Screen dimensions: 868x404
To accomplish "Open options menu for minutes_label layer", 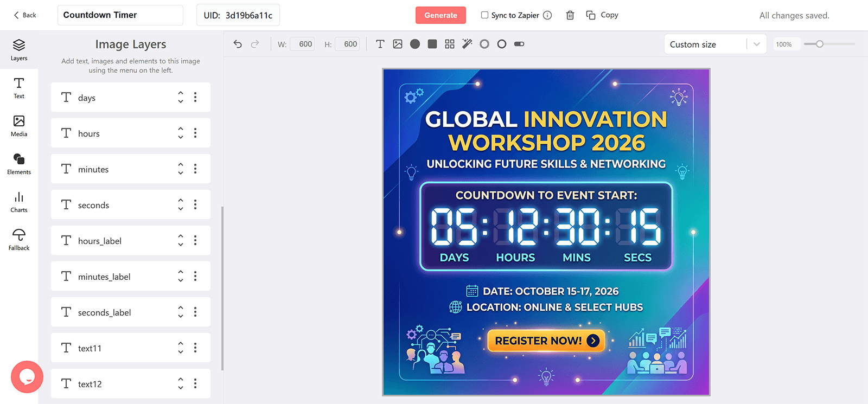I will 195,276.
